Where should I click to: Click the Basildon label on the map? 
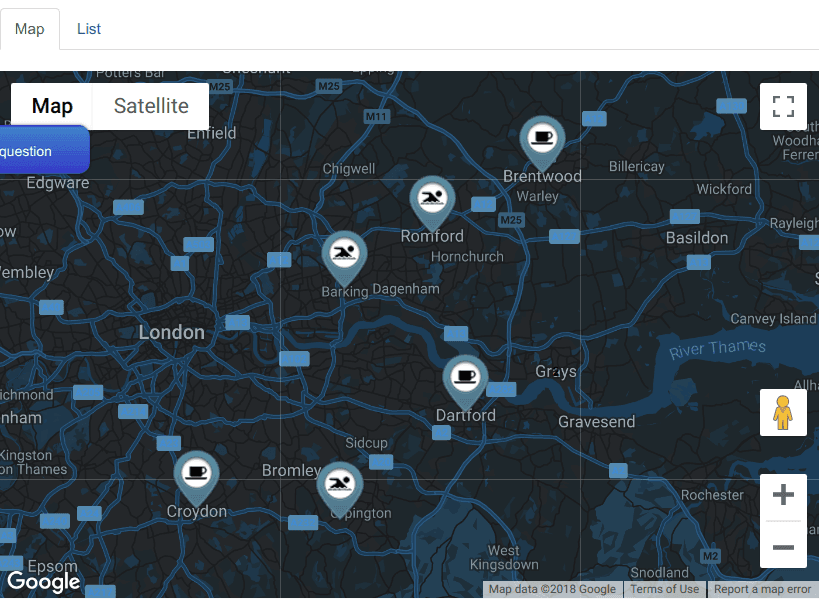(x=696, y=238)
